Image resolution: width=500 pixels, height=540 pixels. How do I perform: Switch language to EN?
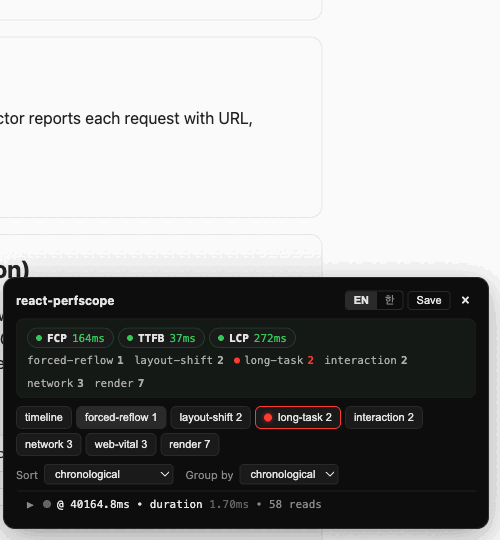pyautogui.click(x=361, y=300)
